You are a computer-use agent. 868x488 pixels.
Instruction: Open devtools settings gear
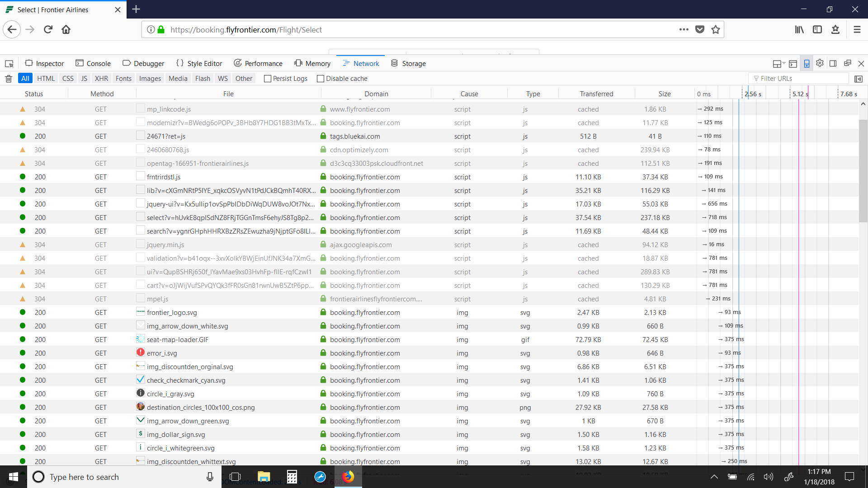pyautogui.click(x=820, y=63)
